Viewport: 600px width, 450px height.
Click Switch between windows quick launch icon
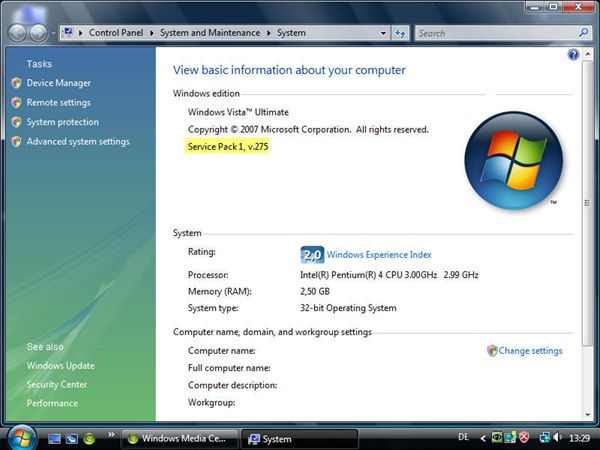pyautogui.click(x=72, y=439)
